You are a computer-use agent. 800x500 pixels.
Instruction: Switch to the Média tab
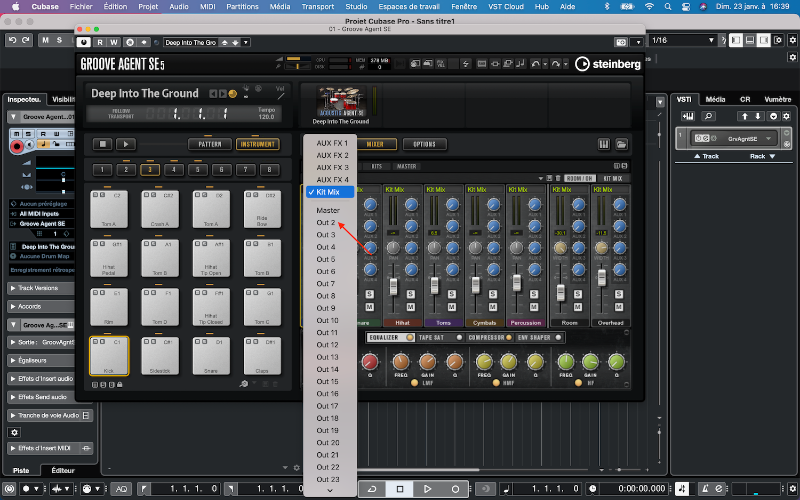[715, 99]
